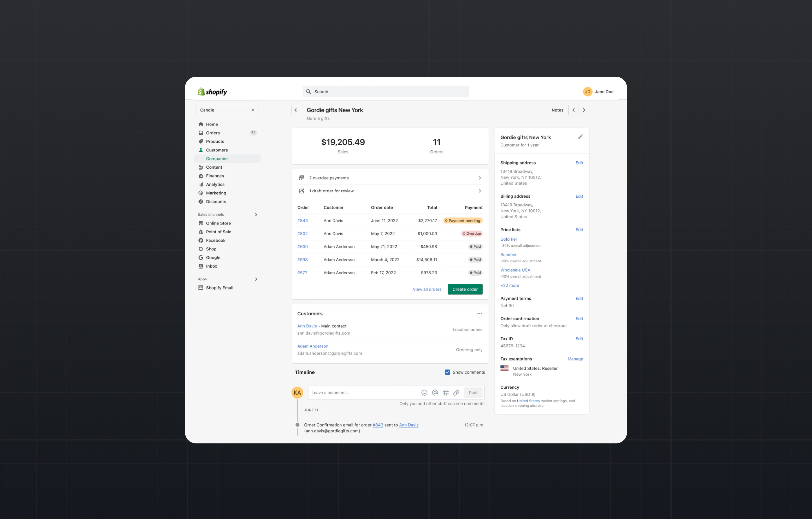
Task: Expand the Apps section arrow
Action: [x=256, y=279]
